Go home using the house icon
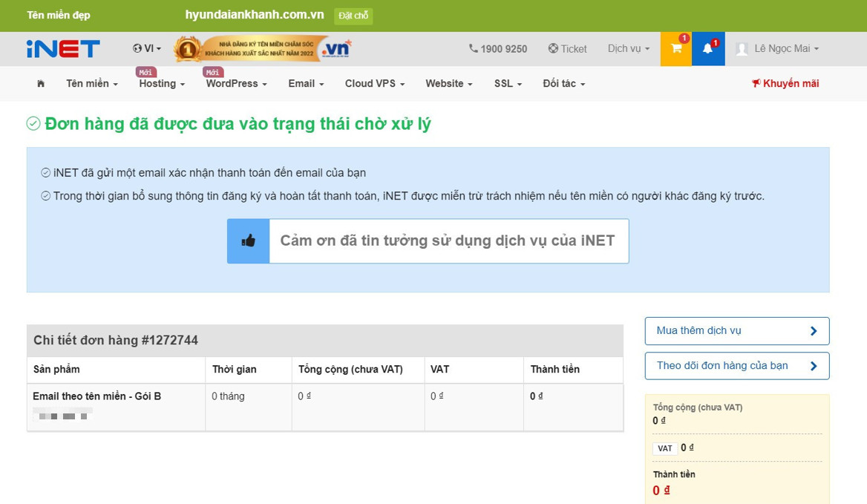Image resolution: width=867 pixels, height=504 pixels. click(40, 83)
